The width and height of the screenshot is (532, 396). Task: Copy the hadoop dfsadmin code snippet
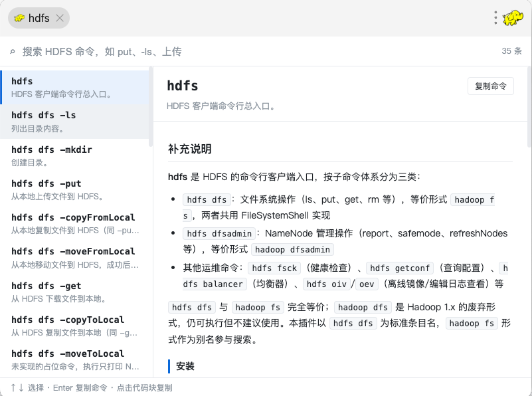point(292,250)
